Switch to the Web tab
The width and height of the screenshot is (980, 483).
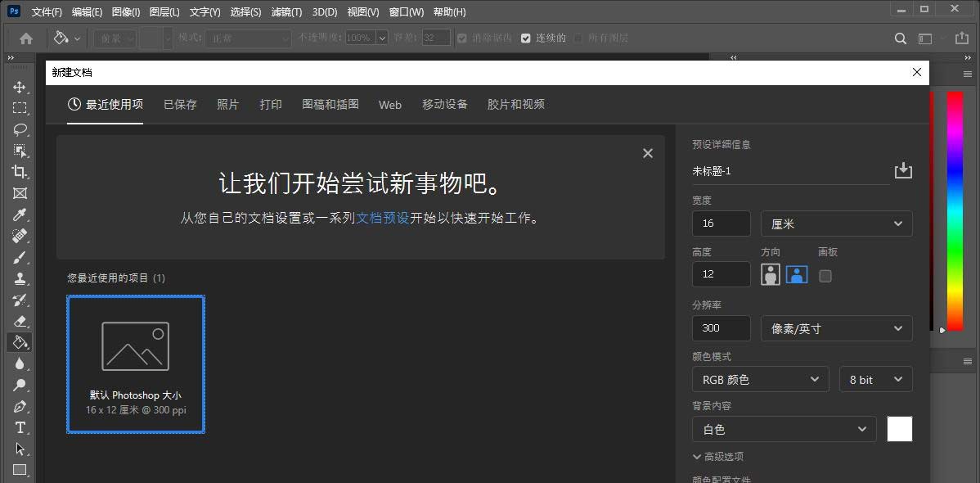tap(390, 105)
